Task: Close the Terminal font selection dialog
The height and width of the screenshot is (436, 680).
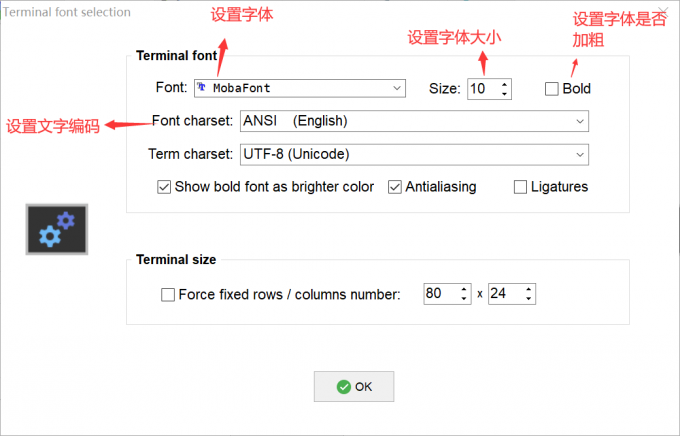Action: pyautogui.click(x=663, y=10)
